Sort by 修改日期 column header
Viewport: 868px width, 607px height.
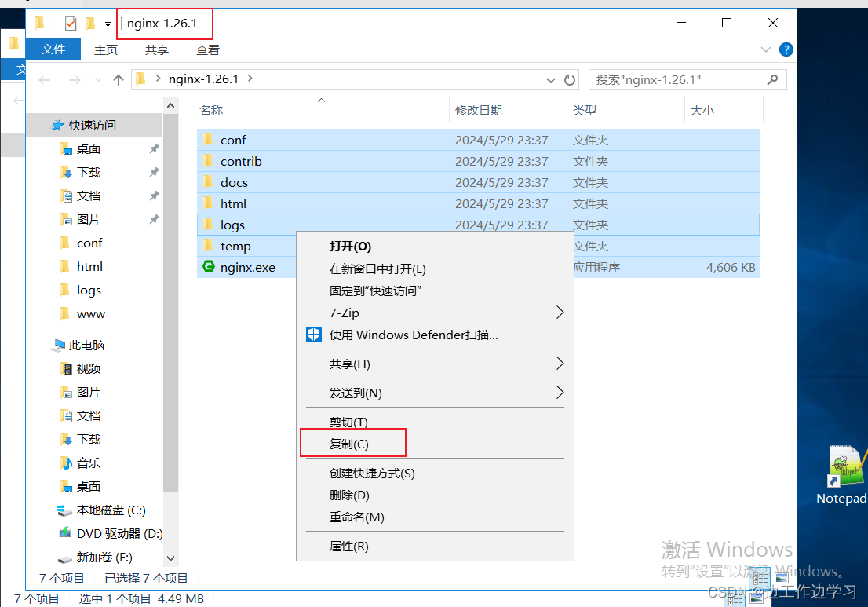click(x=478, y=110)
